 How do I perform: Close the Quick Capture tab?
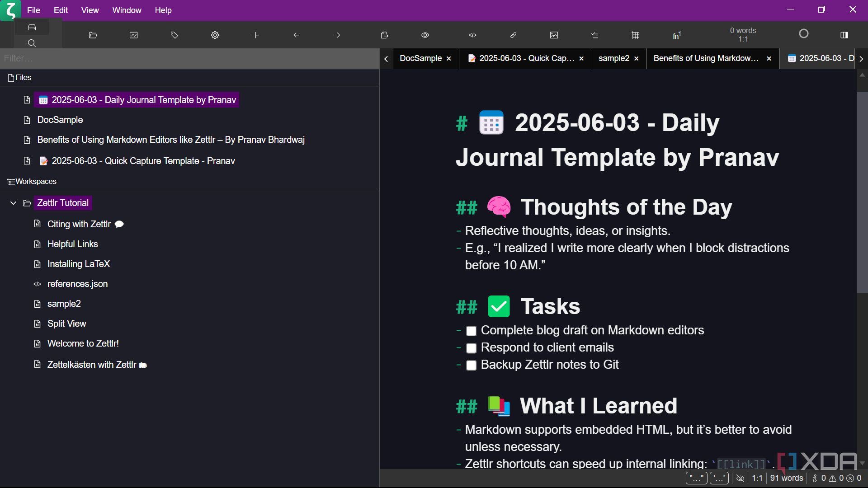[x=582, y=59]
